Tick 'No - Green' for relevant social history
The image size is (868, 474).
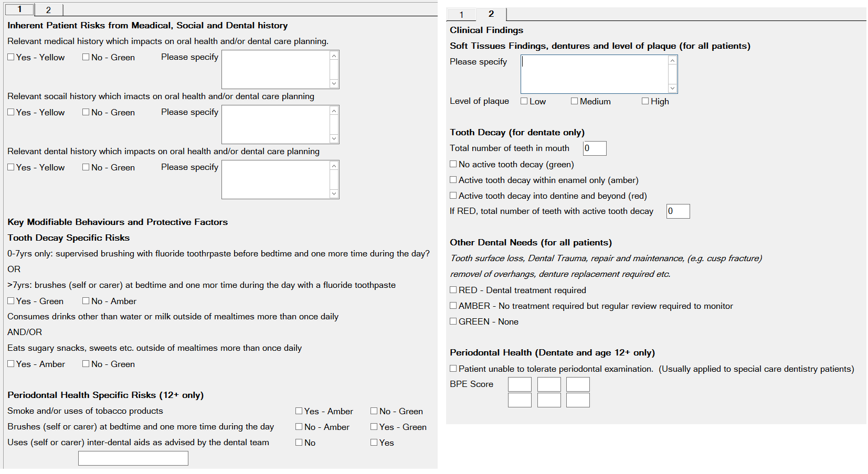point(86,112)
